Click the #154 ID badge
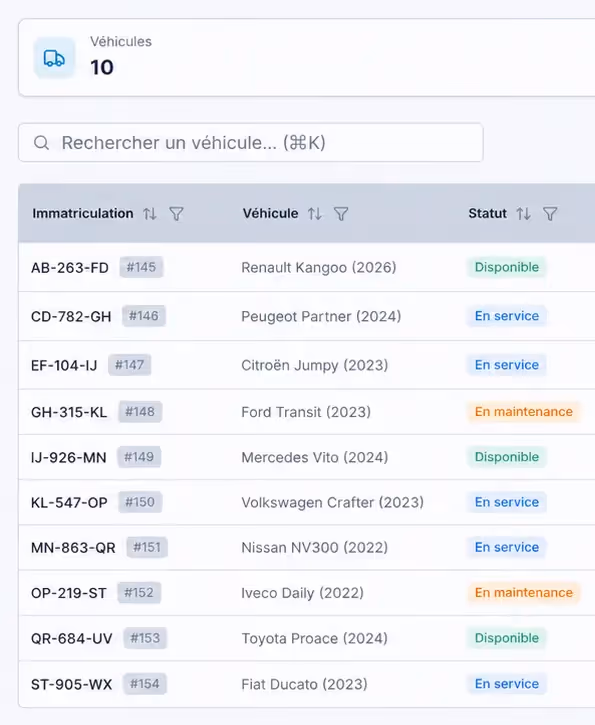 pyautogui.click(x=145, y=684)
